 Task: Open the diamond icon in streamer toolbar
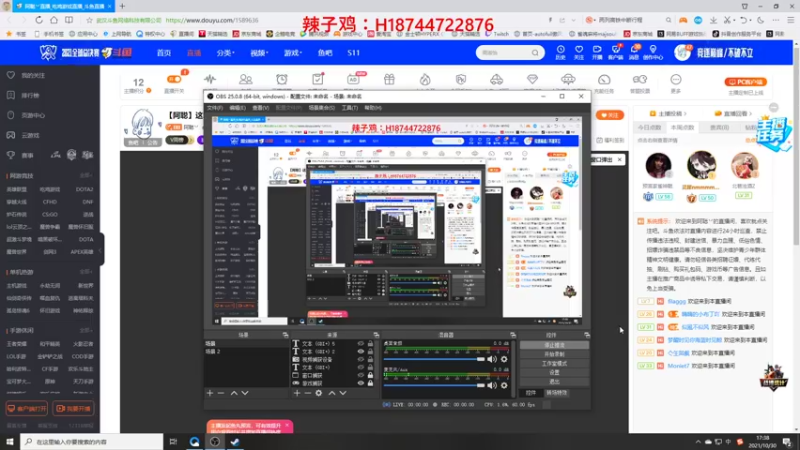[532, 80]
